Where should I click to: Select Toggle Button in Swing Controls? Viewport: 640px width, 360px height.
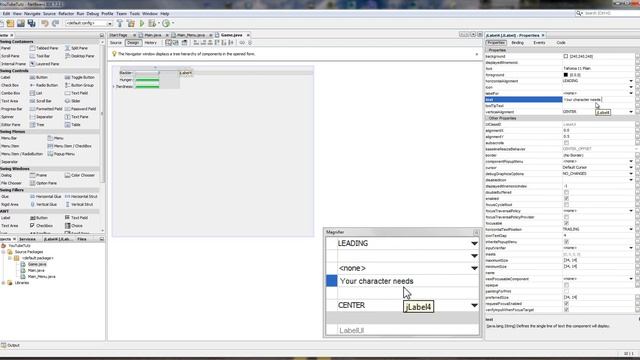[x=80, y=78]
